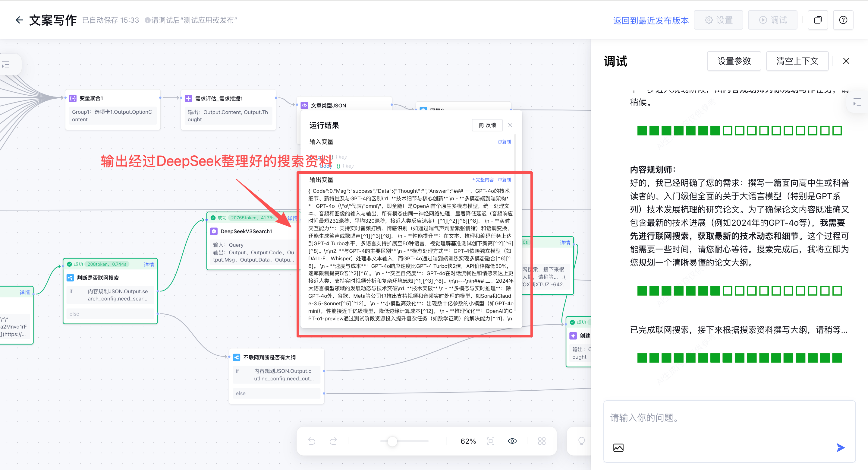This screenshot has width=868, height=470.
Task: Click the 清空上下文 button
Action: click(x=797, y=61)
